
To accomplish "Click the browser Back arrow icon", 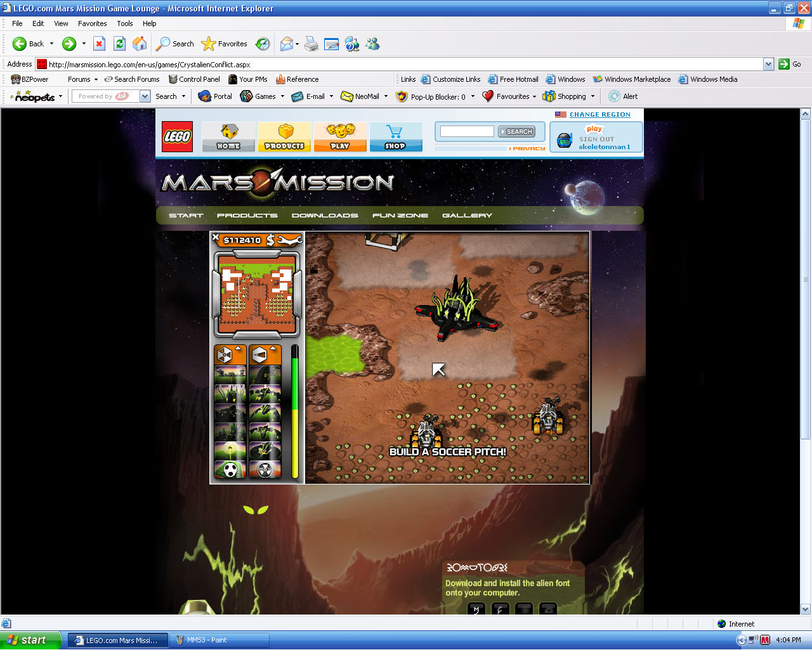I will click(20, 44).
